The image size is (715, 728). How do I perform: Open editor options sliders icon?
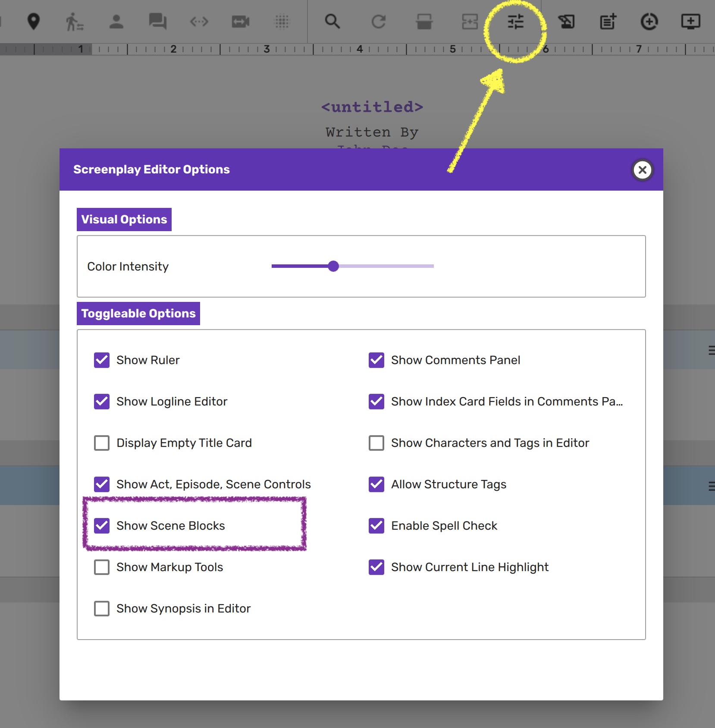[515, 21]
